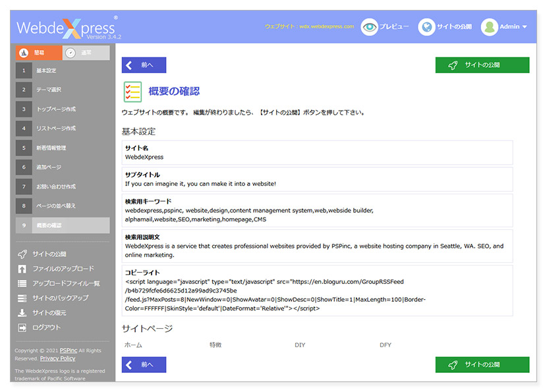Open step 3 トップページ作成

click(x=63, y=109)
